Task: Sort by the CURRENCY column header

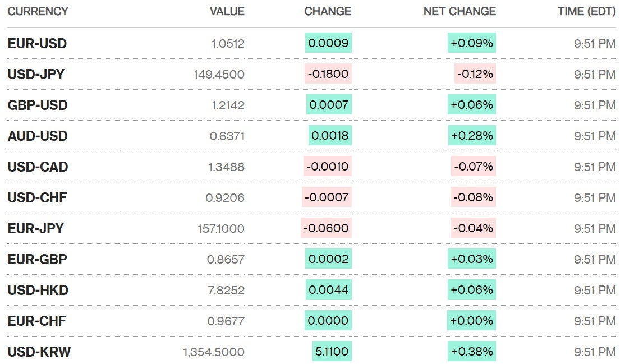Action: click(x=38, y=11)
